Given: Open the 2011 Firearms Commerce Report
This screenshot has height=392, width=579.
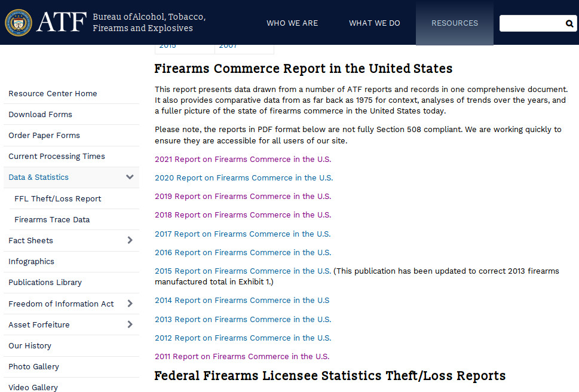Looking at the screenshot, I should pos(243,356).
